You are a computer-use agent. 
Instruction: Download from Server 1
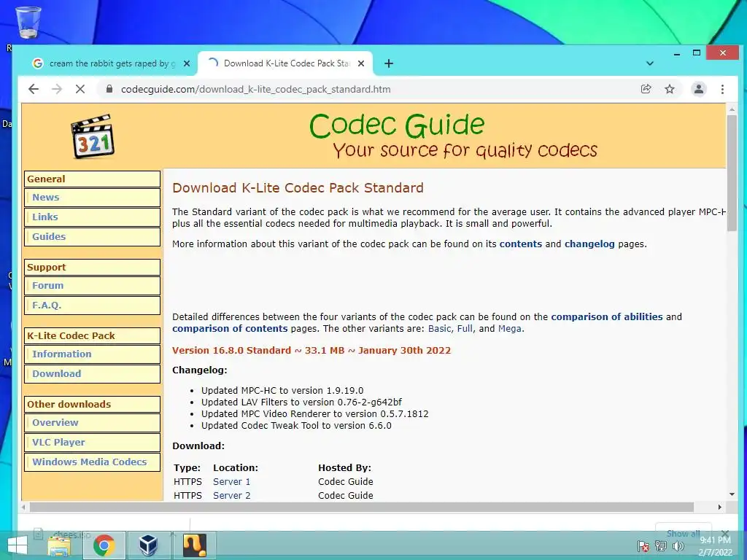click(x=231, y=481)
